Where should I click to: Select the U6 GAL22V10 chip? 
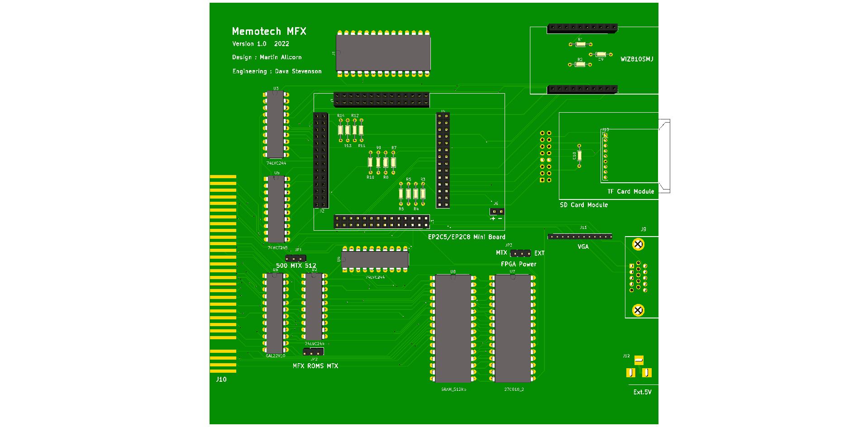tap(276, 313)
